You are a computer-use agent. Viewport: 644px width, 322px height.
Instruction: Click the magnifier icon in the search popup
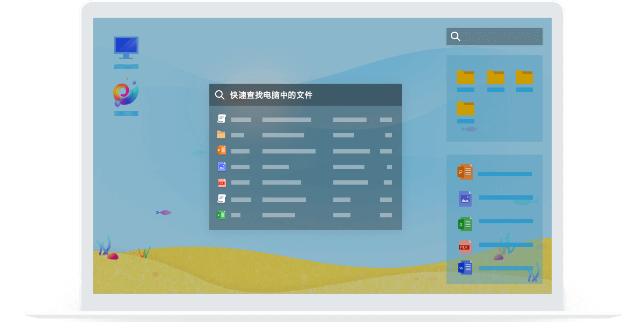coord(219,94)
